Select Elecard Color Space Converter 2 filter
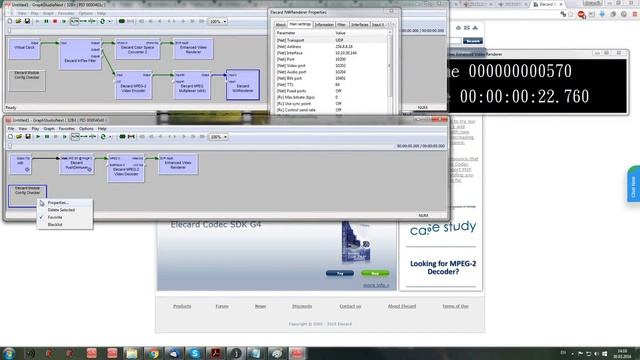 [x=138, y=49]
